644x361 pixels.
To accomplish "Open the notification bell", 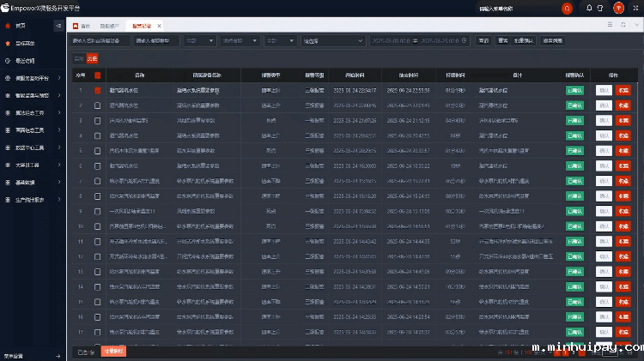I will (588, 8).
